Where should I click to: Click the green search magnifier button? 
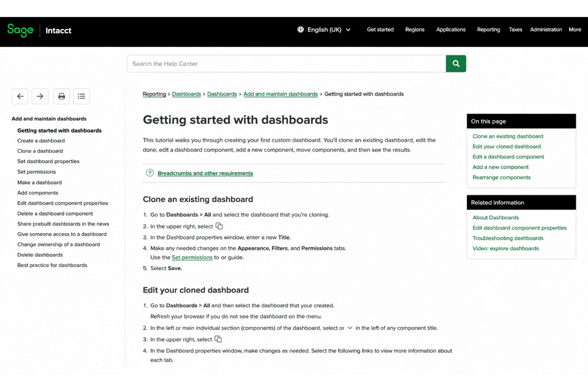coord(456,64)
